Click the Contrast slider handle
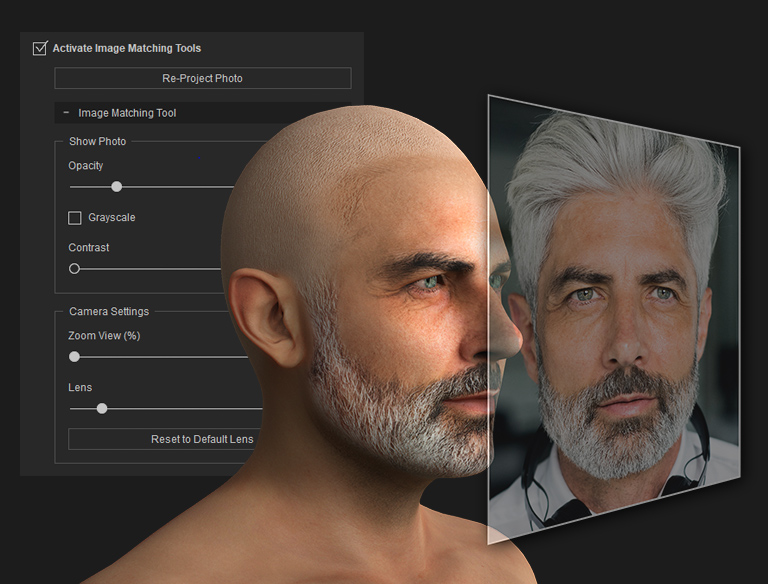Screen dimensions: 768x584 [74, 268]
